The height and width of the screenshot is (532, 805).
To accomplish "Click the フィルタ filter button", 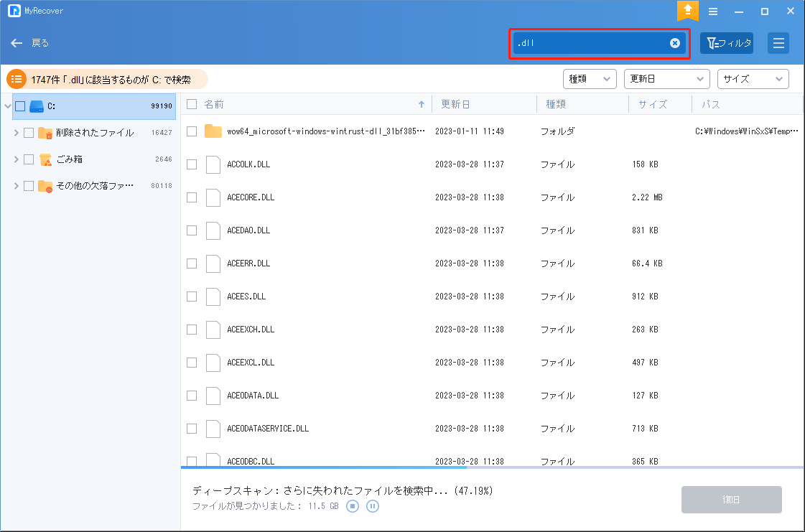I will 727,43.
